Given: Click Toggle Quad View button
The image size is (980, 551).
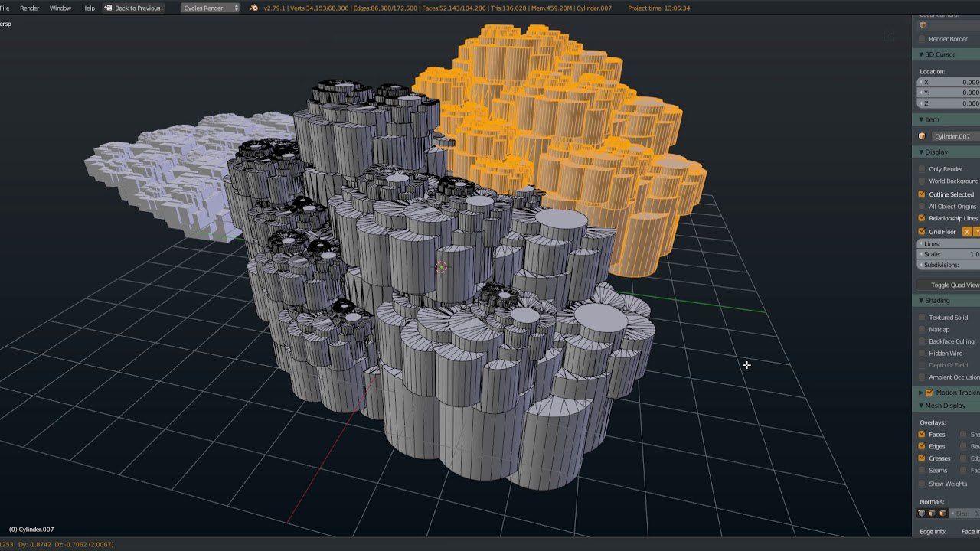Looking at the screenshot, I should click(x=949, y=285).
